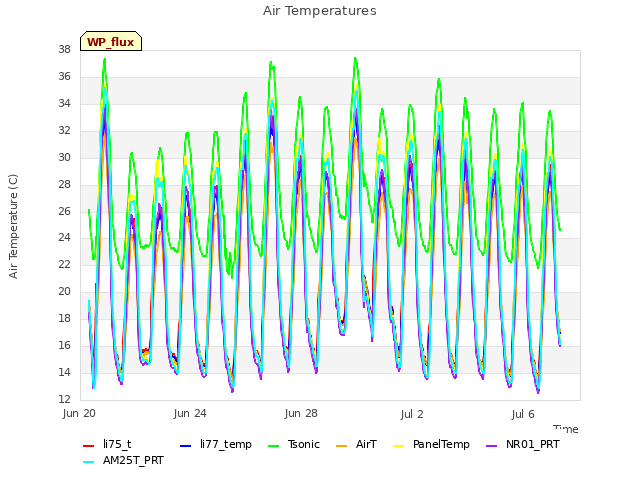Click the green Tsonic legend swatch
This screenshot has width=640, height=480.
pos(273,446)
